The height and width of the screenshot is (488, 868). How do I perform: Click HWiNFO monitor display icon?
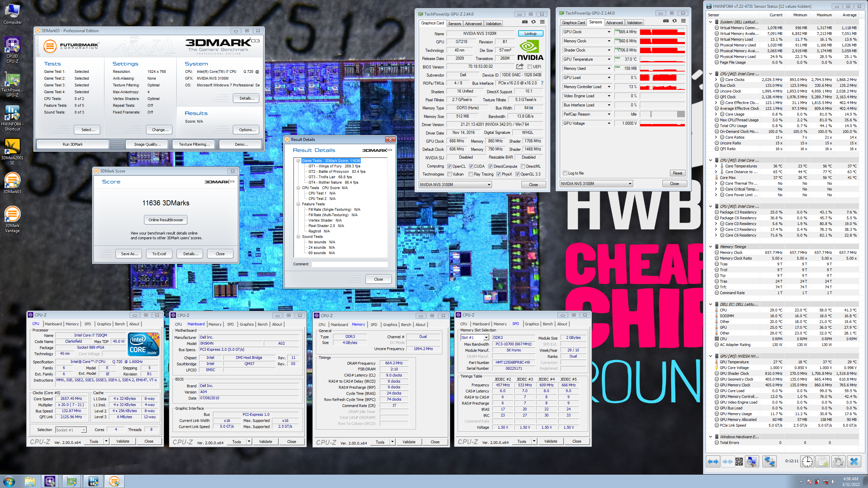752,462
